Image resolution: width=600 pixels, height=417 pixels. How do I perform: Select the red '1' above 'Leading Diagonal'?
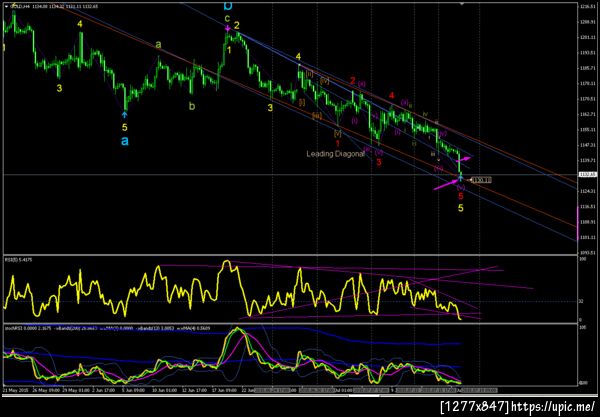tap(338, 144)
